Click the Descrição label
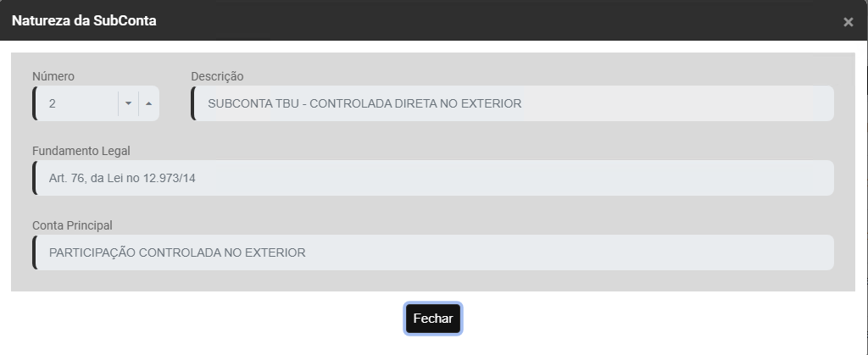This screenshot has height=355, width=868. [x=217, y=76]
